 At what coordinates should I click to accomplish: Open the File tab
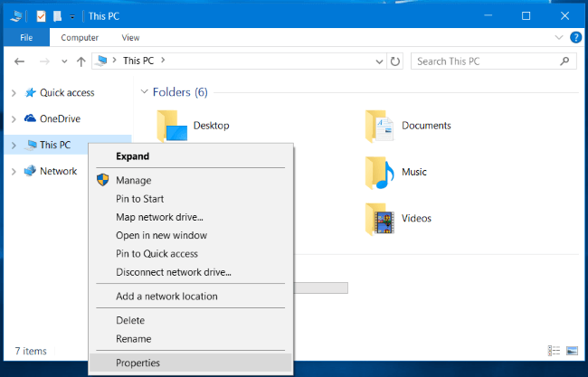tap(26, 37)
